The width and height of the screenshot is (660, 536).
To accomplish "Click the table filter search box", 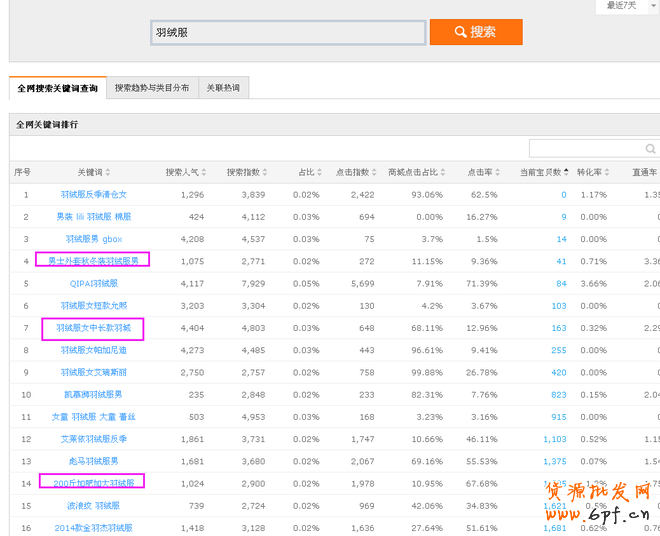I will 592,148.
